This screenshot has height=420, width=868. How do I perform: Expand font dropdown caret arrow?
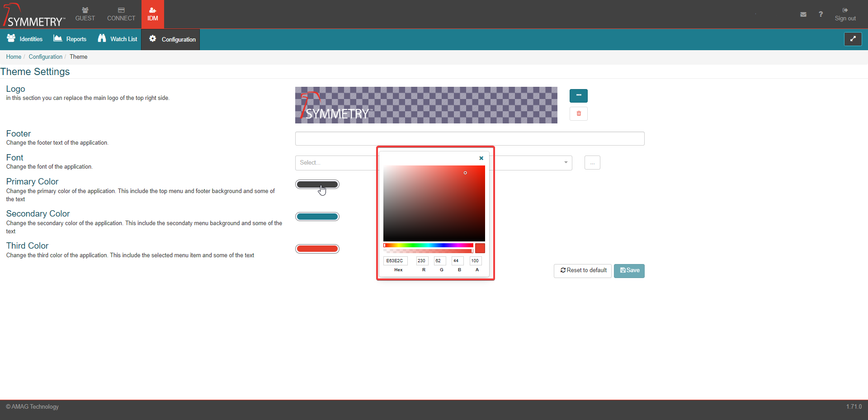tap(566, 162)
